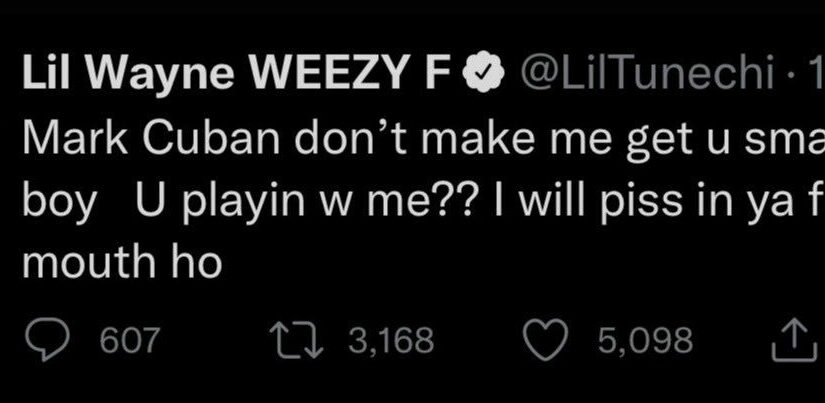Like the tweet with the heart icon
Viewport: 825px width, 403px height.
(x=546, y=340)
